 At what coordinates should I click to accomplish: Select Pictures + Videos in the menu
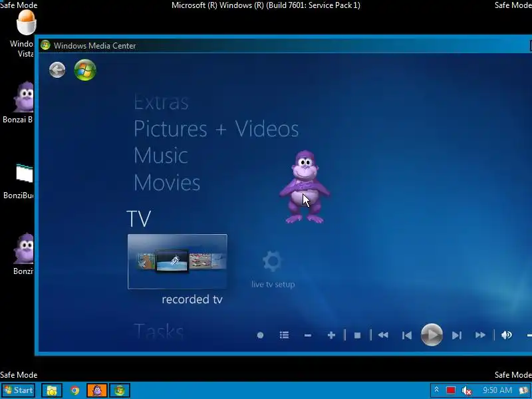(x=216, y=129)
